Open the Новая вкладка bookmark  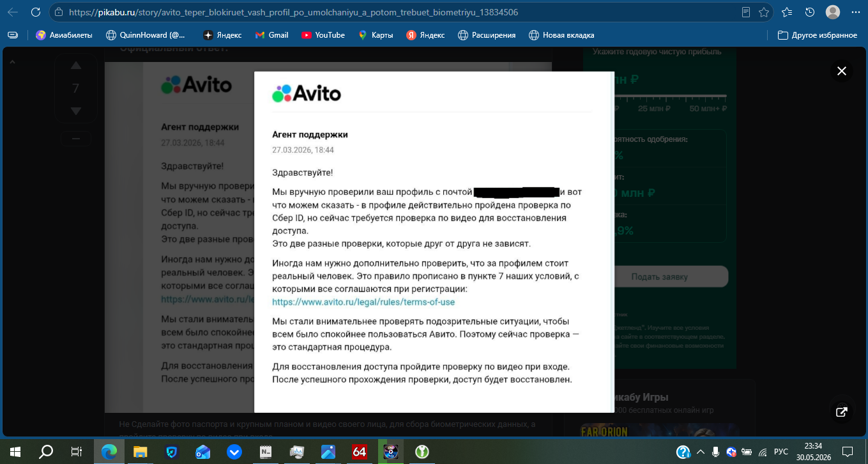point(561,35)
